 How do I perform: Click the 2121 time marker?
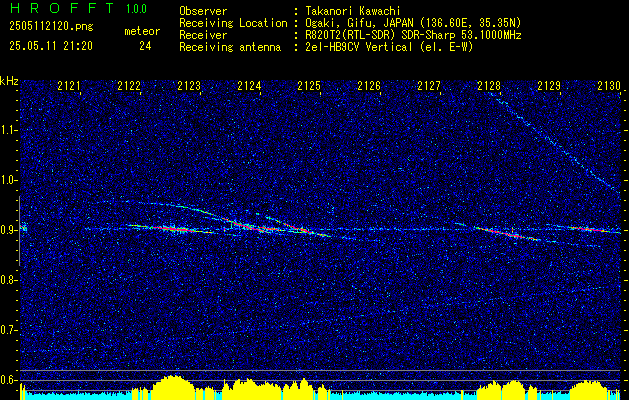69,86
